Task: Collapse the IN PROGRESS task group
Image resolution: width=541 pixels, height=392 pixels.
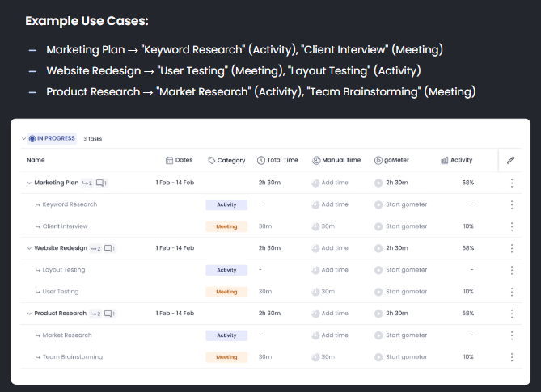Action: 23,138
